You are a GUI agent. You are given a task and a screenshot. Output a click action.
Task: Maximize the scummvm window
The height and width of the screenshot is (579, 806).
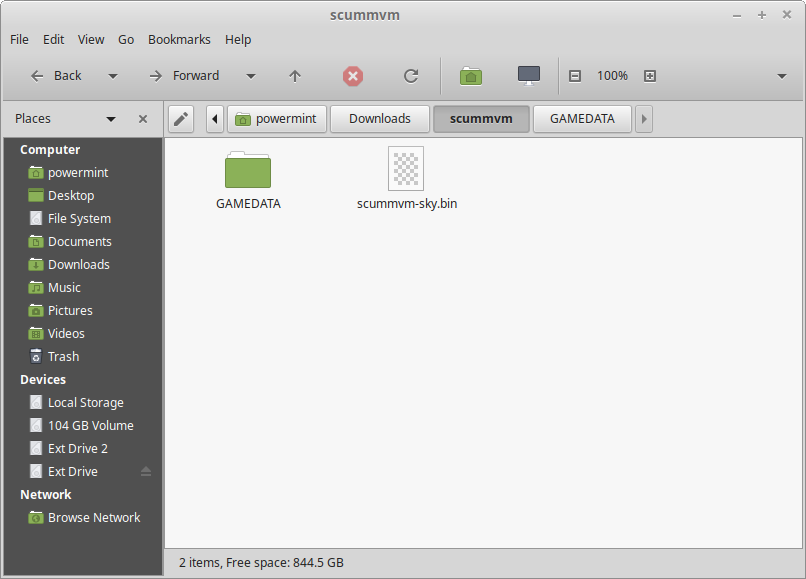(x=762, y=15)
